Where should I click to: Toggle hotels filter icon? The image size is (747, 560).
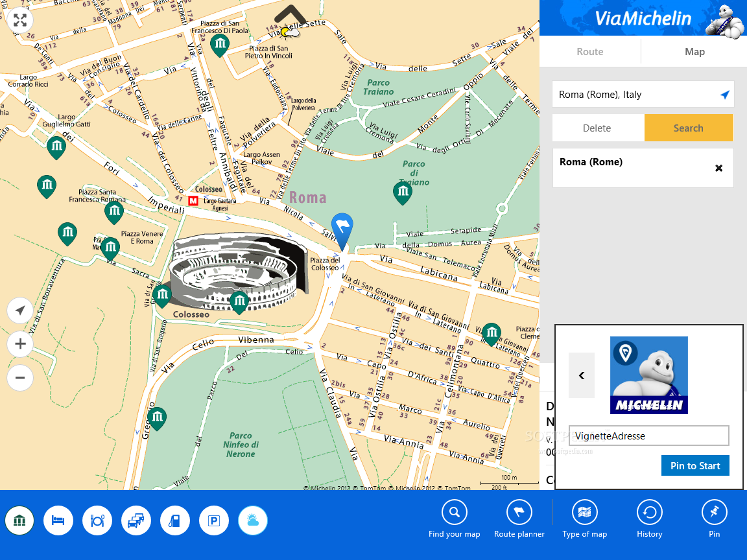click(58, 520)
